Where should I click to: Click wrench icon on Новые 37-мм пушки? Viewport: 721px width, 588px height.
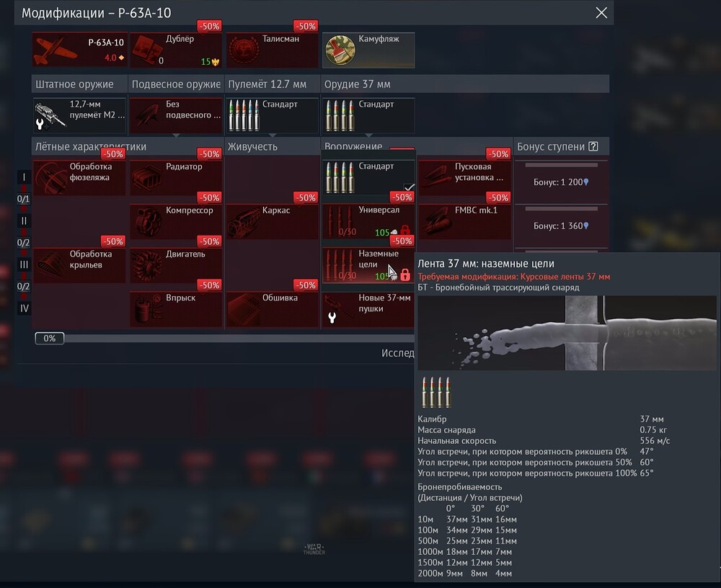332,317
